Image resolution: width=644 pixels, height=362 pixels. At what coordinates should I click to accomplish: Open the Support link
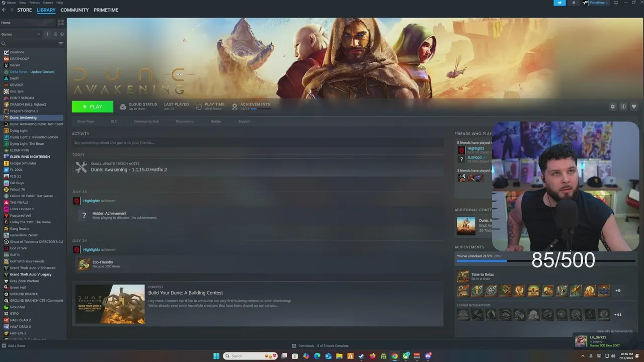point(244,121)
